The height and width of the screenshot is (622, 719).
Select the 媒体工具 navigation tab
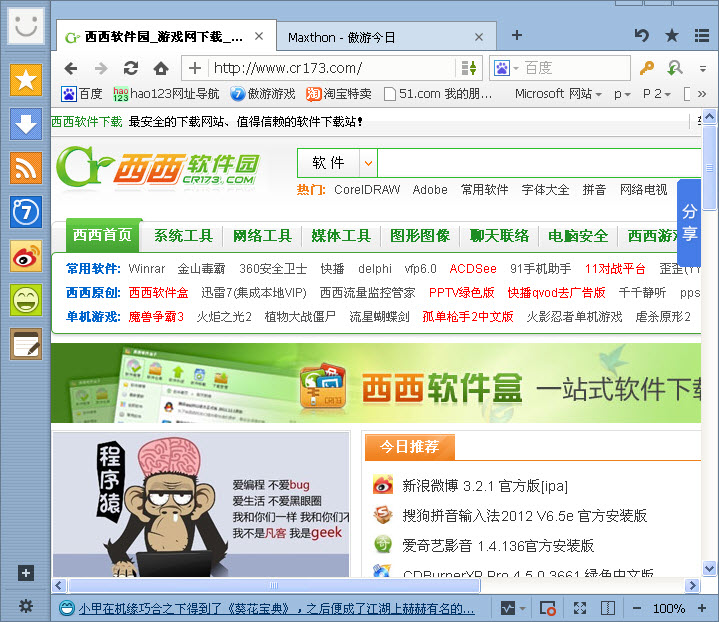(x=341, y=236)
